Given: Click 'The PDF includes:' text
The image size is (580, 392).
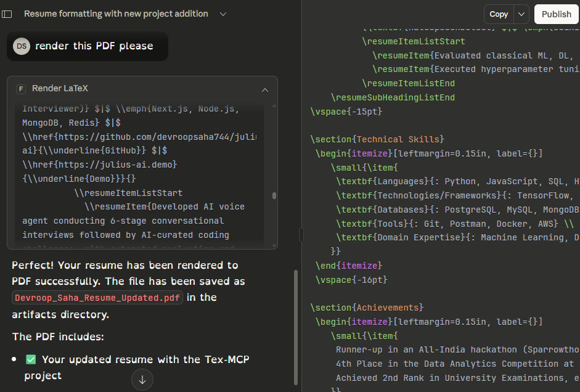Looking at the screenshot, I should point(58,337).
